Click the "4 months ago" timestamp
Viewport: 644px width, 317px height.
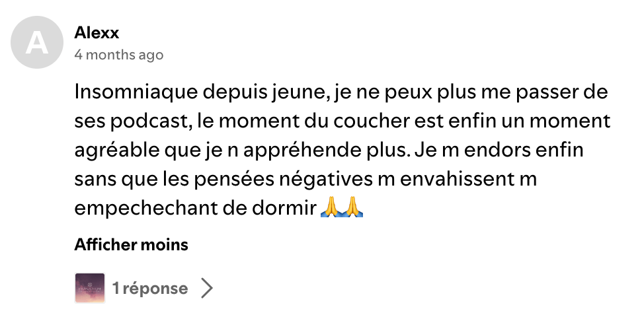pyautogui.click(x=118, y=55)
